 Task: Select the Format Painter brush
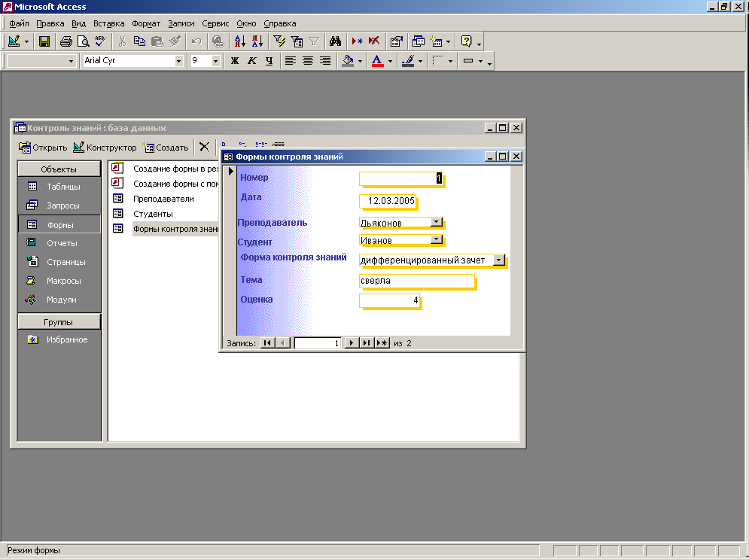coord(175,41)
